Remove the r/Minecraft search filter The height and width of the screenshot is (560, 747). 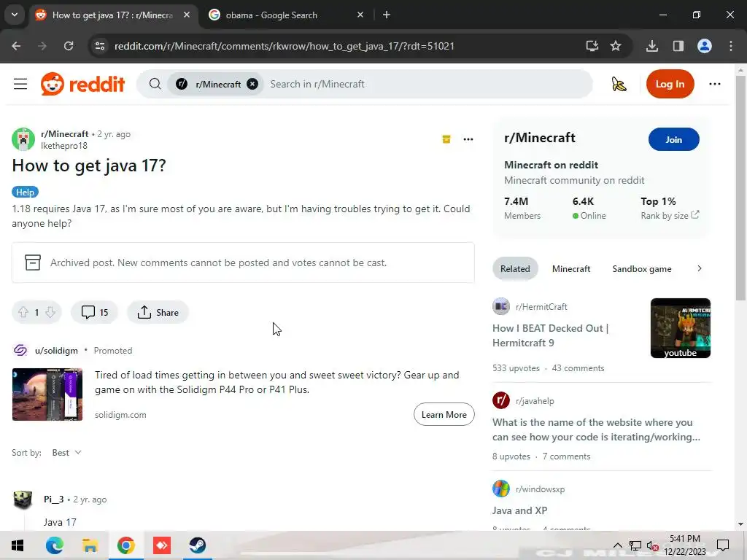[252, 84]
